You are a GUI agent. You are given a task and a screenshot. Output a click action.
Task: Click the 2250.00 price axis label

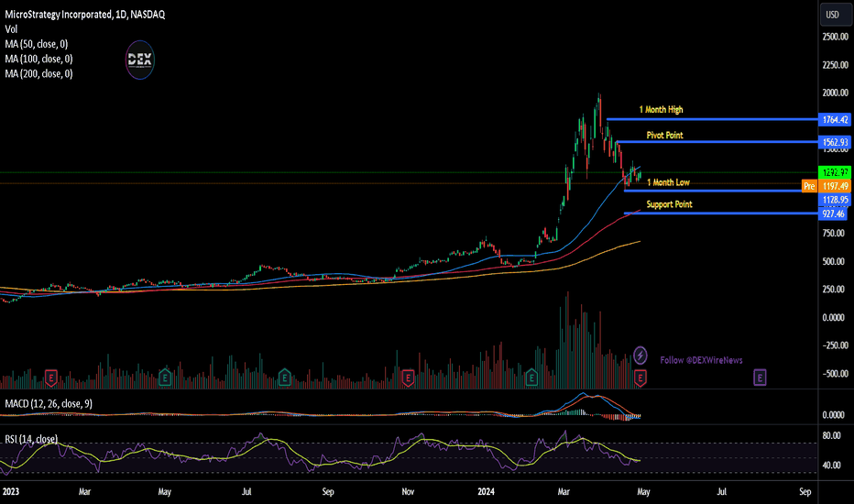pos(836,65)
